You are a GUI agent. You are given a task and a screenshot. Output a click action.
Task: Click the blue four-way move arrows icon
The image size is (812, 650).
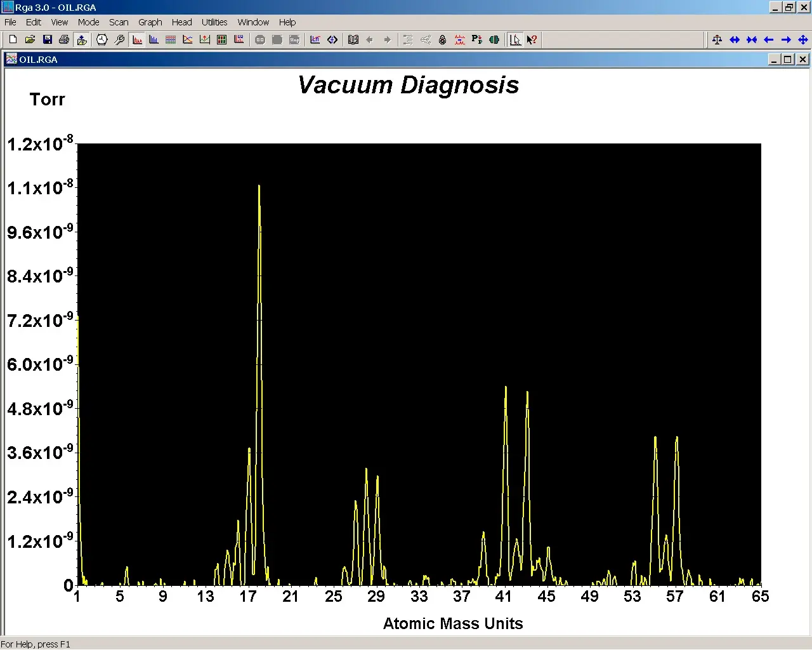pyautogui.click(x=803, y=40)
